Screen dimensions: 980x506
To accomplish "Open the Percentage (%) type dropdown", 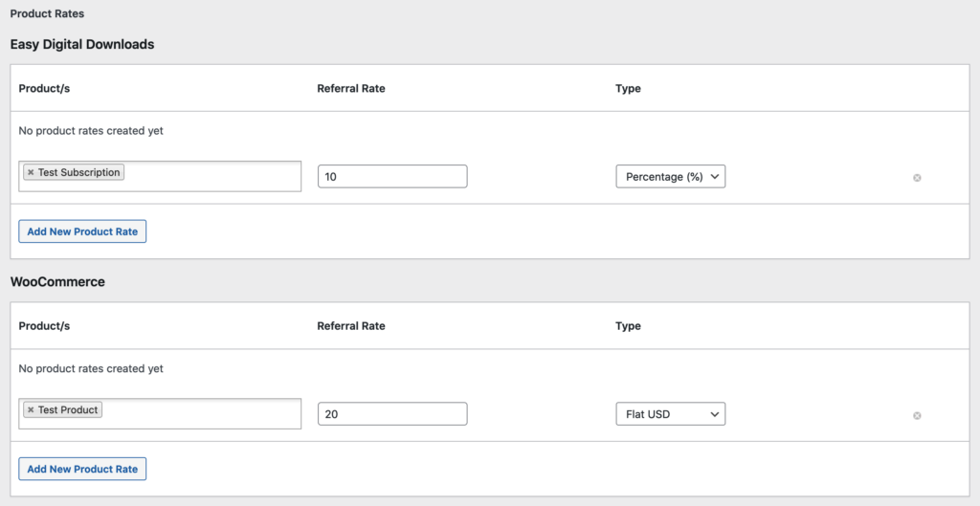I will pyautogui.click(x=671, y=177).
